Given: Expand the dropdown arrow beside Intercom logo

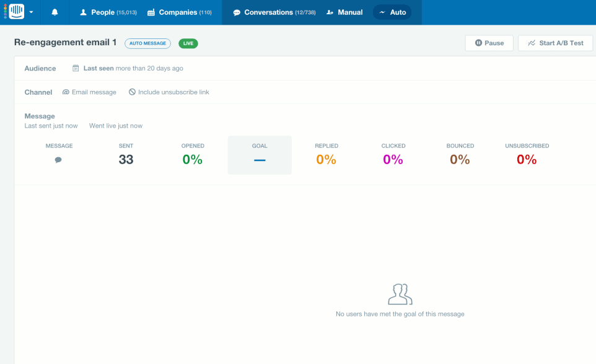Looking at the screenshot, I should coord(31,12).
